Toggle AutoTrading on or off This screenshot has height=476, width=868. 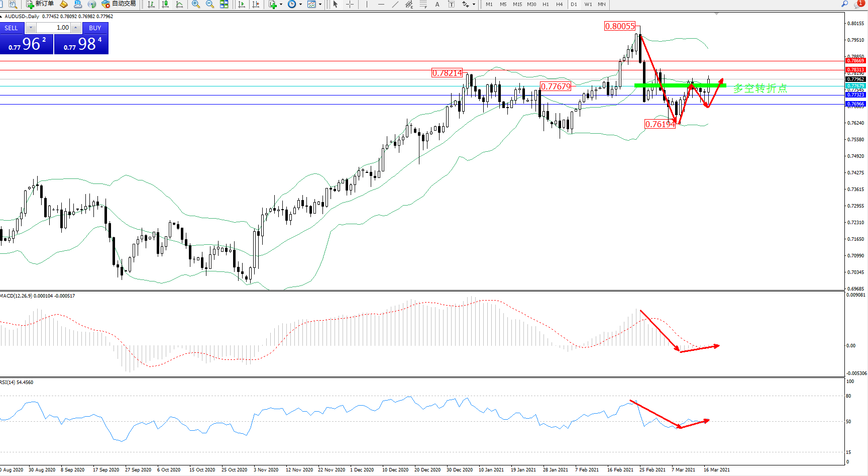click(x=119, y=4)
